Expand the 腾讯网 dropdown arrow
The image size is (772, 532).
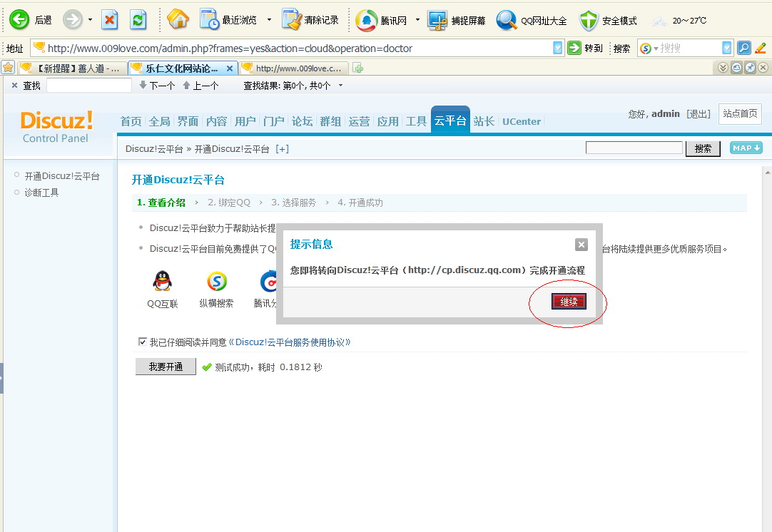pyautogui.click(x=417, y=20)
